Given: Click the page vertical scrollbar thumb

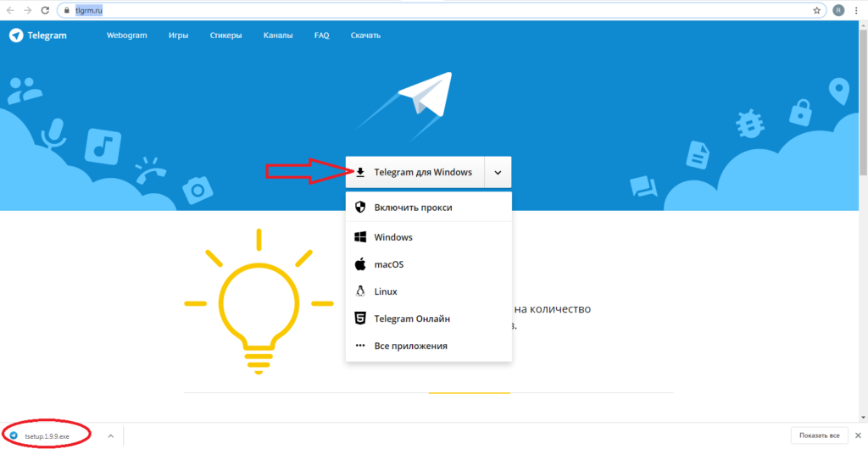Looking at the screenshot, I should click(x=863, y=101).
